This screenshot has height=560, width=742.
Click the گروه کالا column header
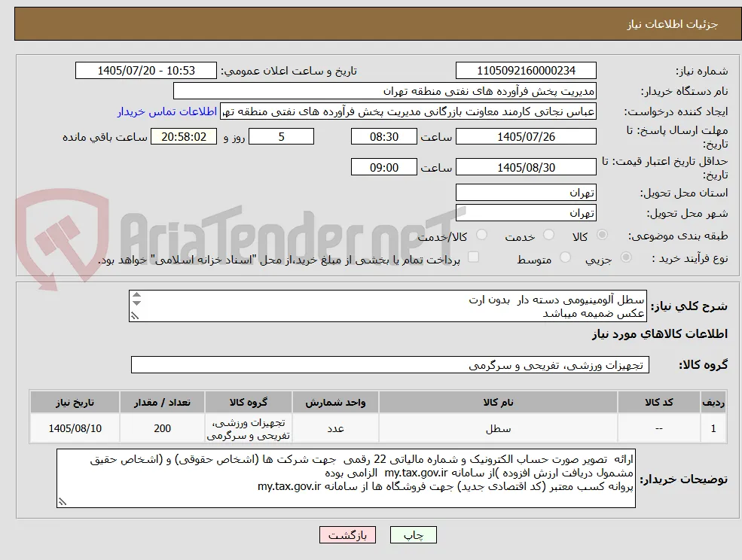coord(248,403)
